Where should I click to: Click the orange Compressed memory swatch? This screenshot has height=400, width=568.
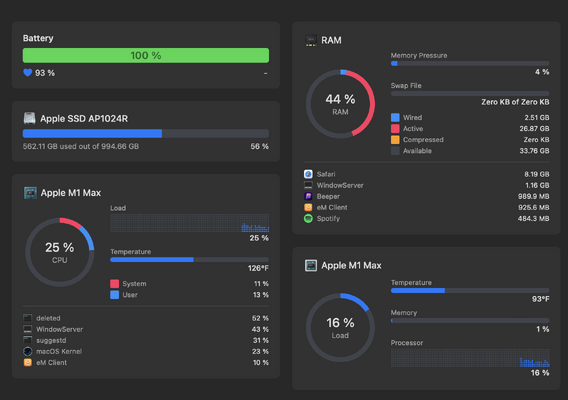395,139
